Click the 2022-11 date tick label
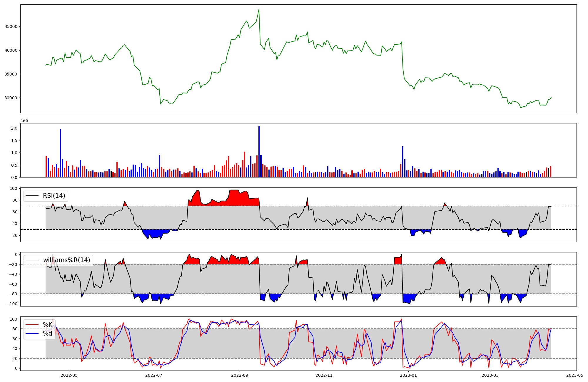 (x=324, y=375)
